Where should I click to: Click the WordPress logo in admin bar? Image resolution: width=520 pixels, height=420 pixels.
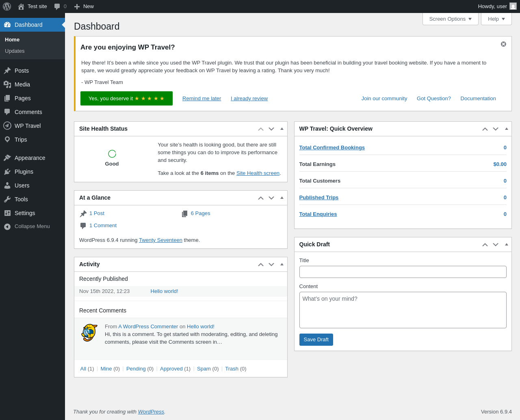7,6
